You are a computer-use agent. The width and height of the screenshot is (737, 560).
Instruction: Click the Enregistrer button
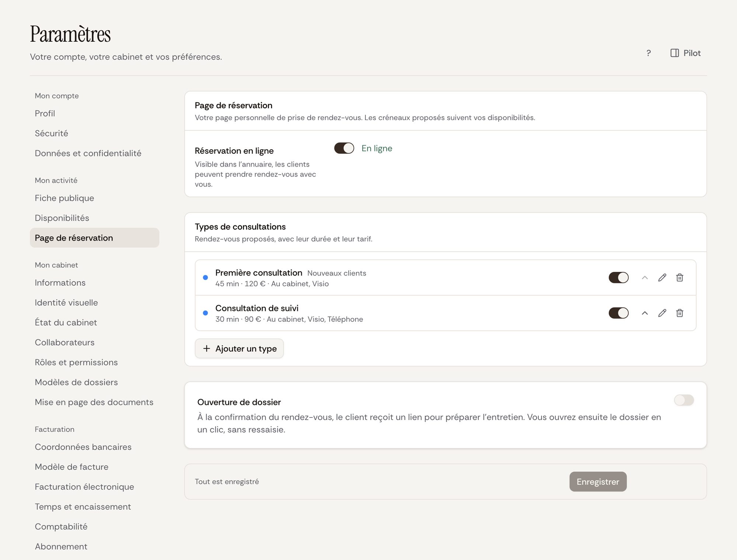coord(598,482)
